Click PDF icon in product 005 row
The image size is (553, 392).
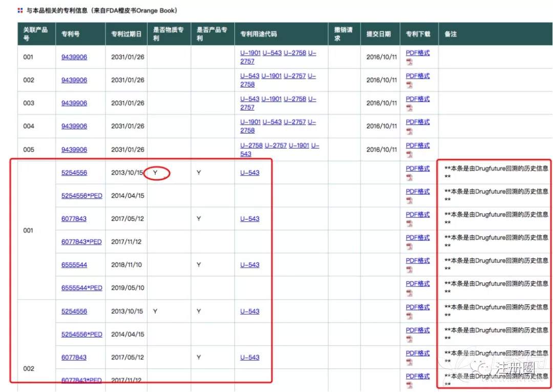click(x=409, y=154)
